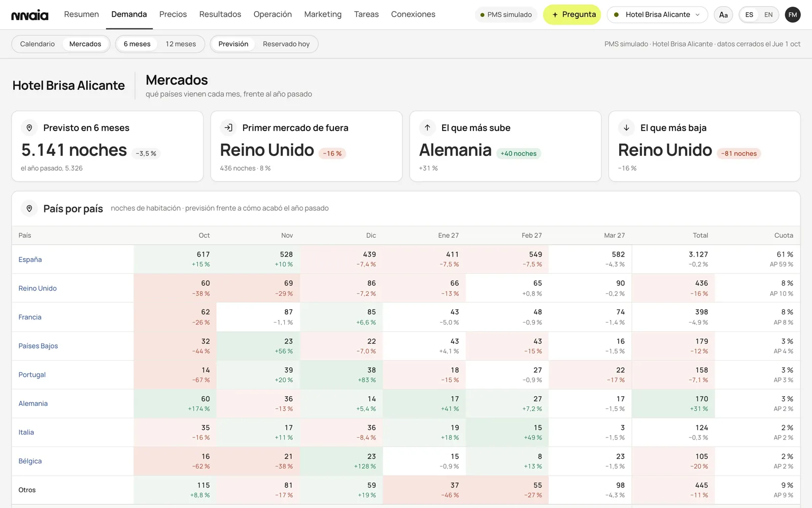Click the Pregunta button
Viewport: 812px width, 508px height.
coord(572,15)
